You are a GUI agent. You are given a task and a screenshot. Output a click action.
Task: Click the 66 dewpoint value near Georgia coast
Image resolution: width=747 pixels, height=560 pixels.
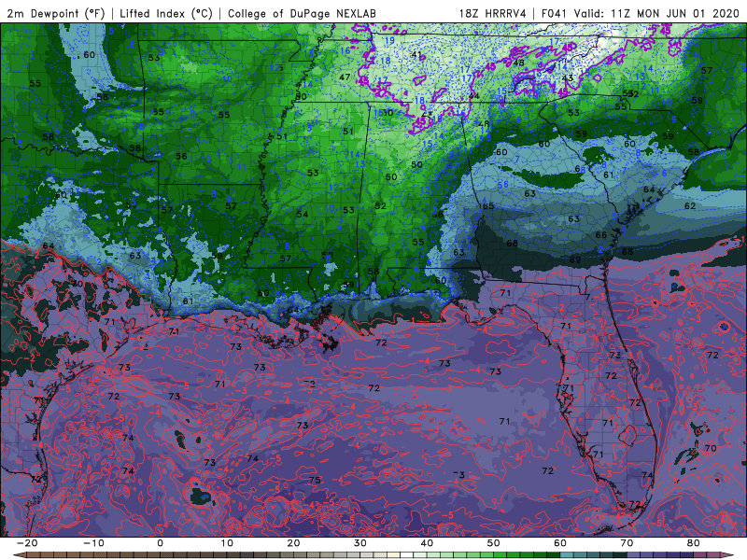point(601,235)
